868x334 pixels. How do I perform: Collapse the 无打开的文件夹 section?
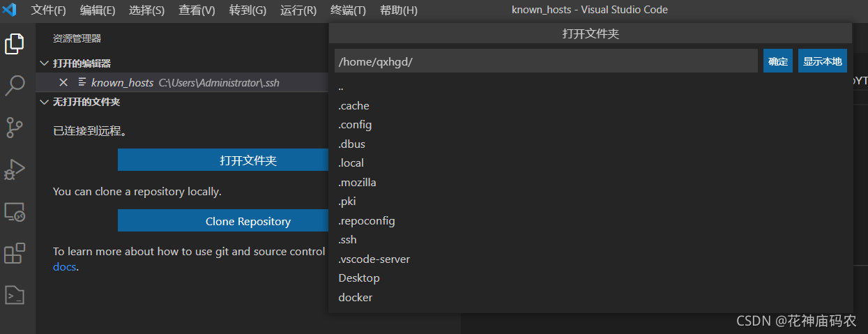45,102
